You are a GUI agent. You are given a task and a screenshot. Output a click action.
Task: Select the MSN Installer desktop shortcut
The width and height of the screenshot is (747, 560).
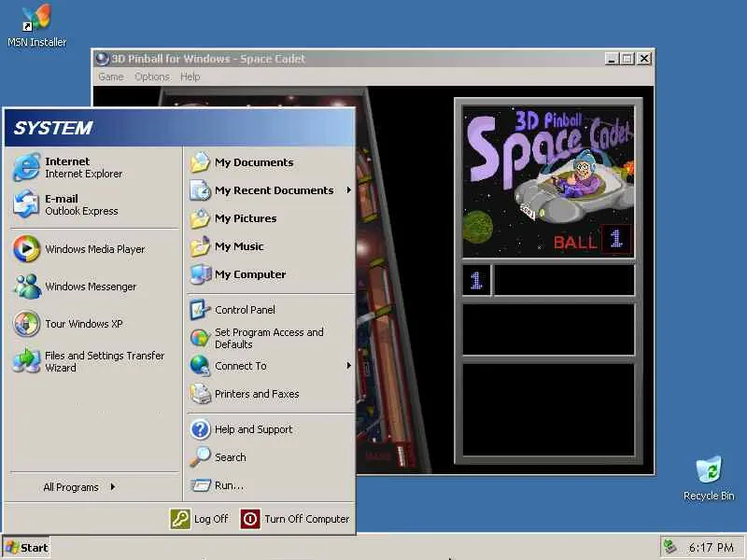click(x=36, y=25)
